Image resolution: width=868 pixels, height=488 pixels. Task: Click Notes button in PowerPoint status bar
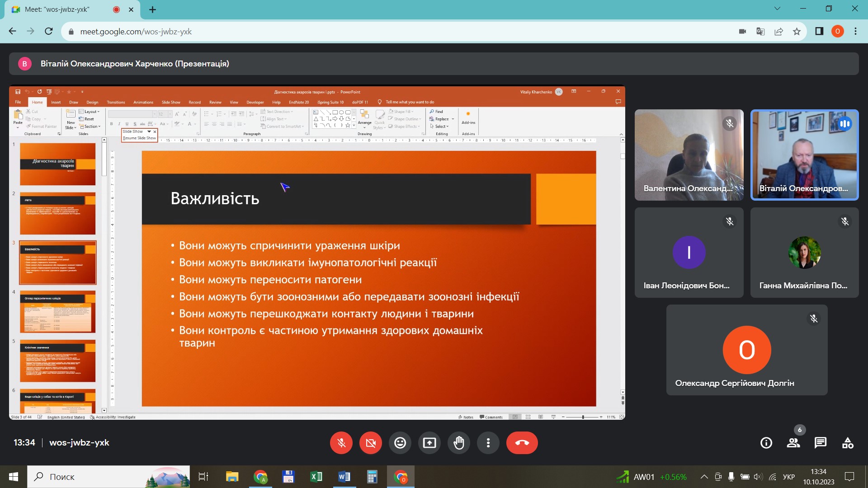coord(466,417)
